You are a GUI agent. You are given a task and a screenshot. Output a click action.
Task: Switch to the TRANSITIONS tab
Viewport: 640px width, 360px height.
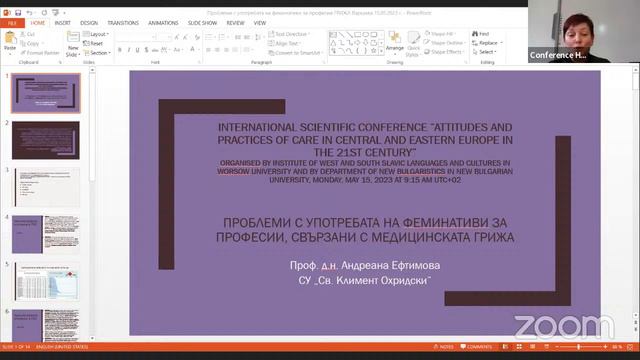(x=123, y=23)
